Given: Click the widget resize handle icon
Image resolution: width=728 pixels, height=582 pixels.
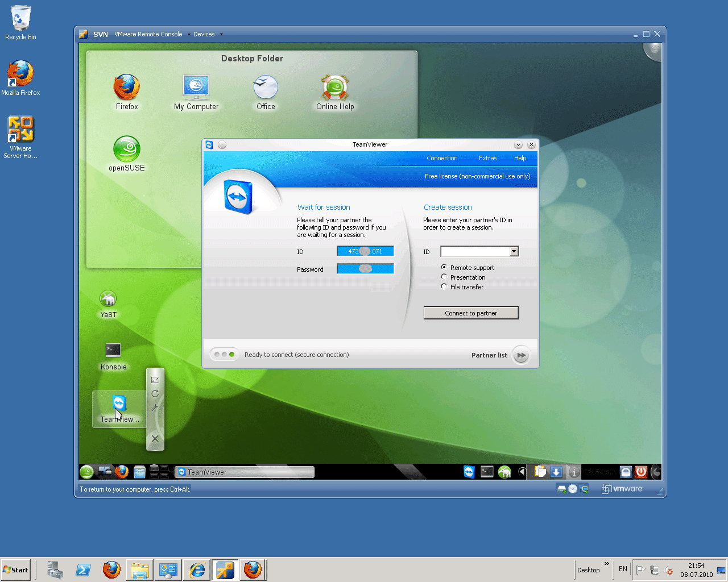Looking at the screenshot, I should tap(155, 380).
